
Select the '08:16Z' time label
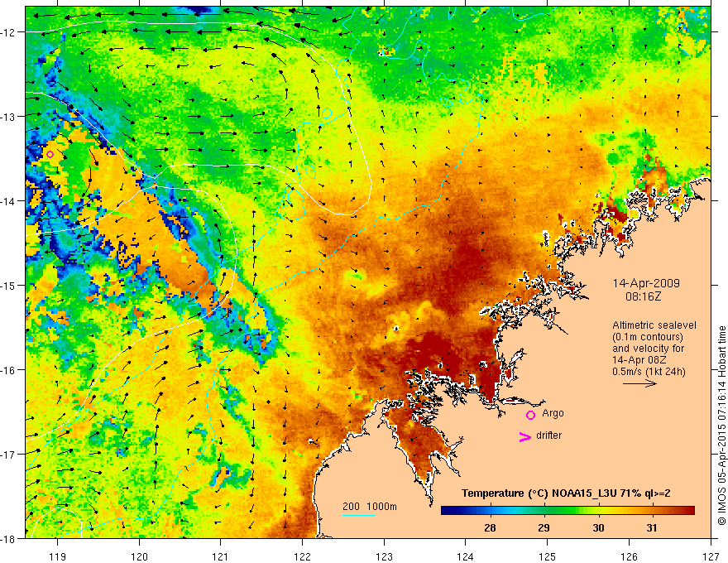coord(643,296)
